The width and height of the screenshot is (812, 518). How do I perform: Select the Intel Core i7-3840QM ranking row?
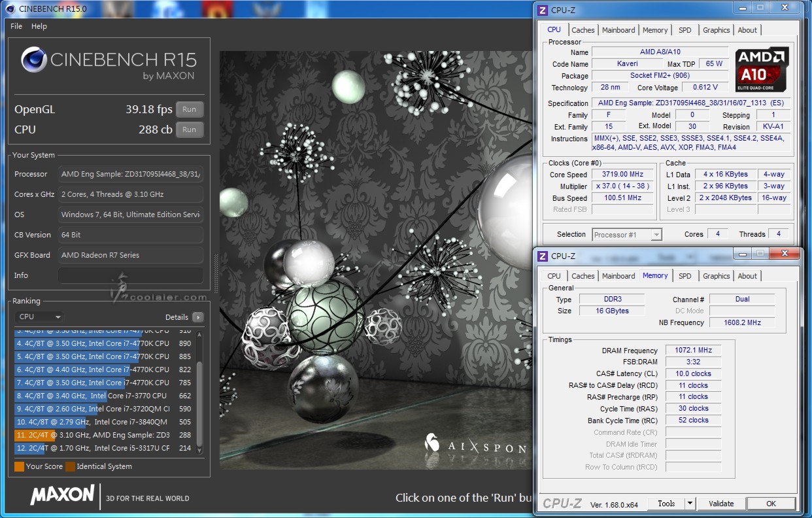pos(105,422)
